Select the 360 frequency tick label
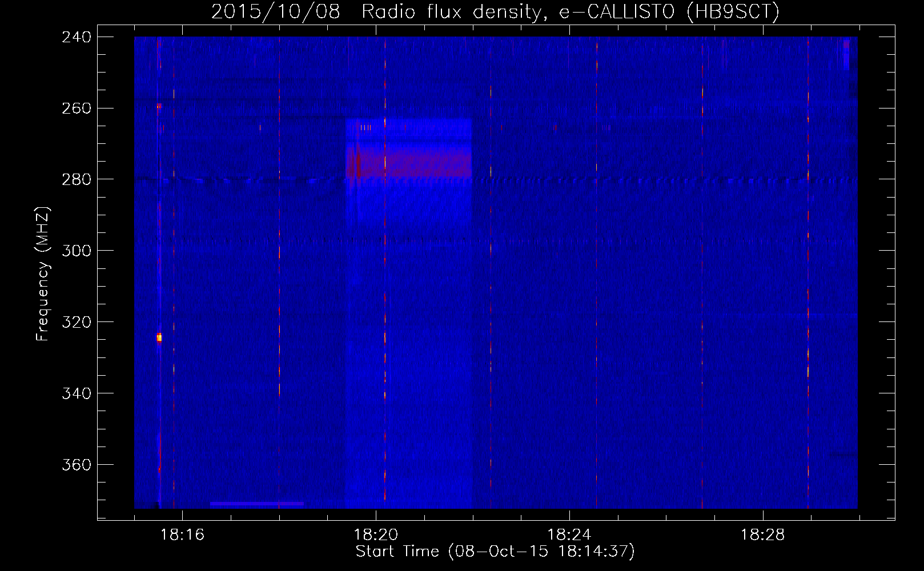The image size is (924, 571). point(77,465)
